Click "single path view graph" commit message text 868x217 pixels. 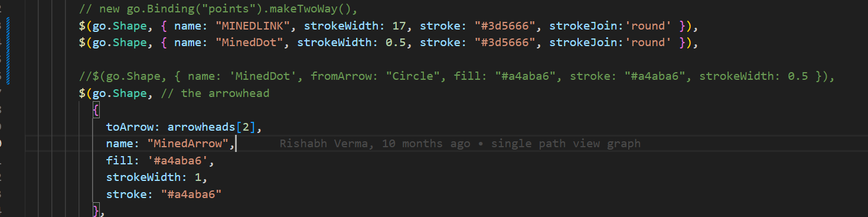tap(566, 144)
